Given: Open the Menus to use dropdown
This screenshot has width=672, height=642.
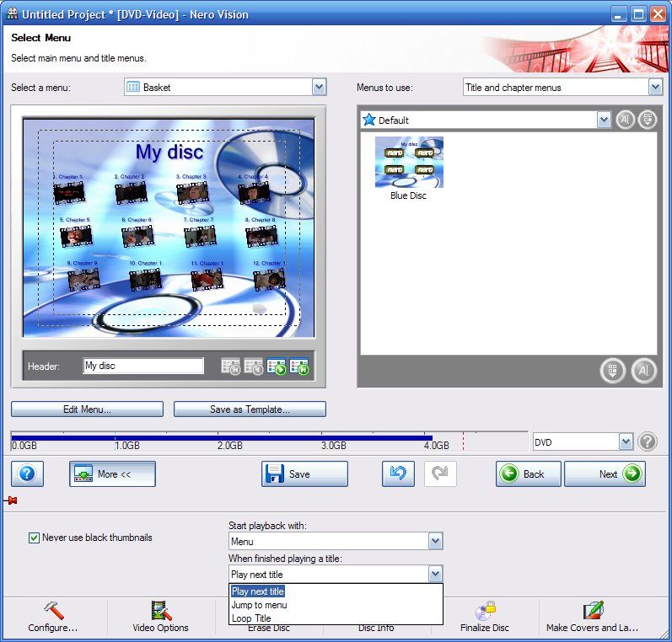Looking at the screenshot, I should 655,88.
